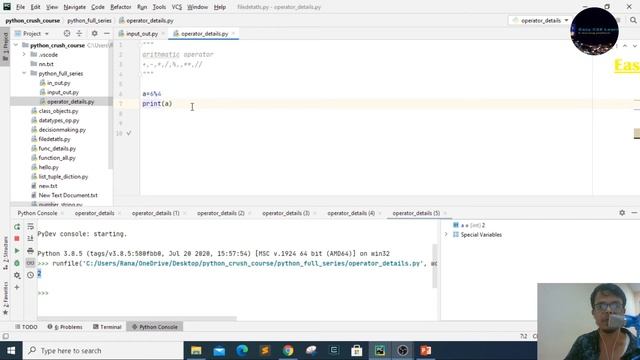Expand Special Variables node
The height and width of the screenshot is (360, 640).
point(446,235)
